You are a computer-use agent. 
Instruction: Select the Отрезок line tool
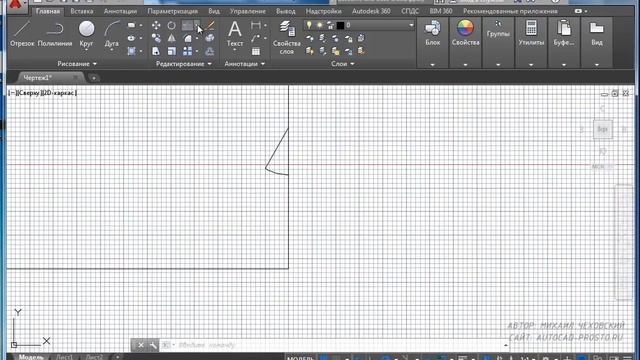pyautogui.click(x=22, y=34)
